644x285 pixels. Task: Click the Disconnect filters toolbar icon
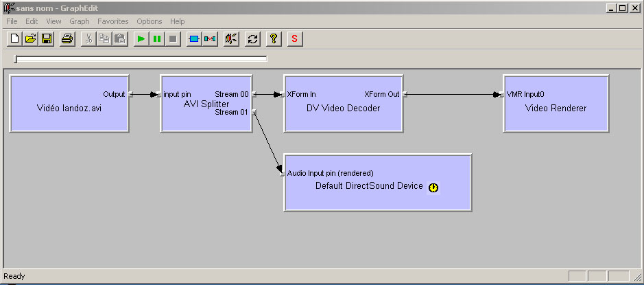pyautogui.click(x=210, y=39)
